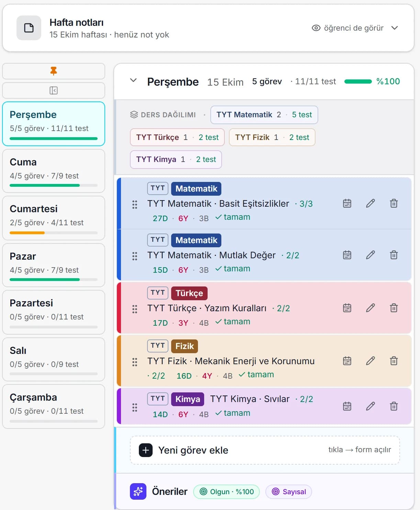Collapse the sidebar with the panel icon

(54, 90)
